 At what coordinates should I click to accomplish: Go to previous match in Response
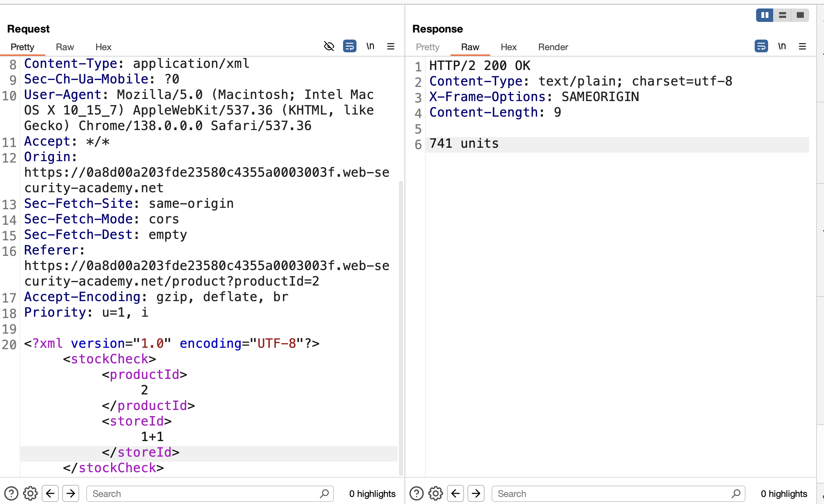(455, 493)
